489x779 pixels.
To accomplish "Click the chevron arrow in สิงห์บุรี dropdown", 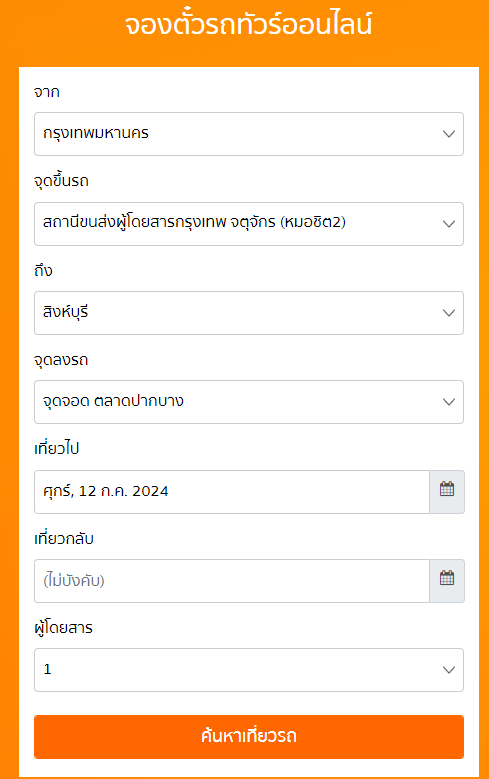I will click(x=449, y=312).
